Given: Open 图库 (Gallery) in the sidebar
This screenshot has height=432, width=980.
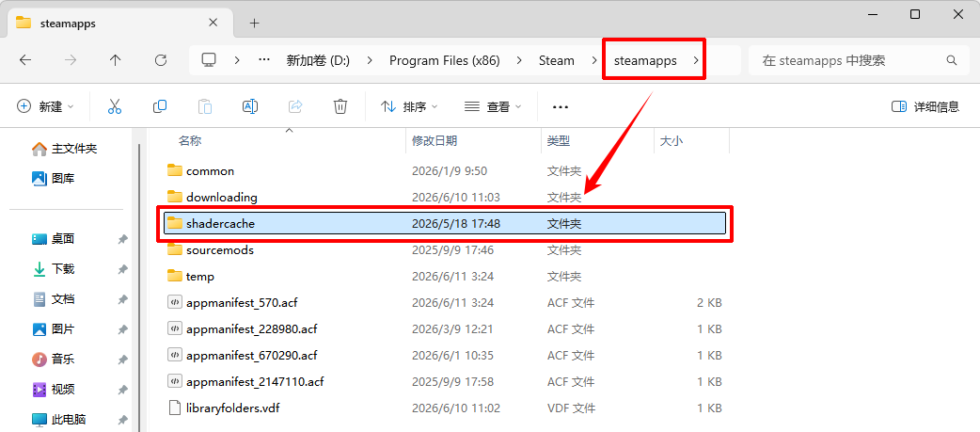Looking at the screenshot, I should pyautogui.click(x=53, y=179).
